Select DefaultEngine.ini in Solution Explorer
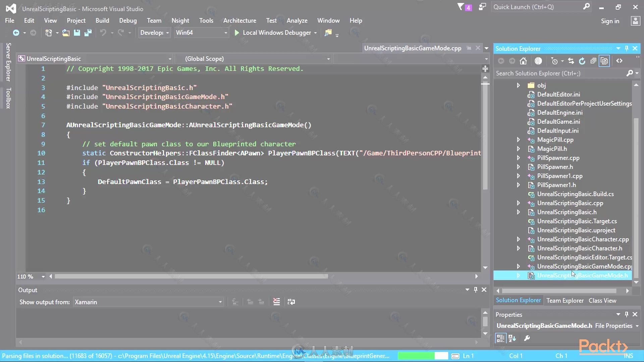Image resolution: width=644 pixels, height=362 pixels. click(559, 112)
